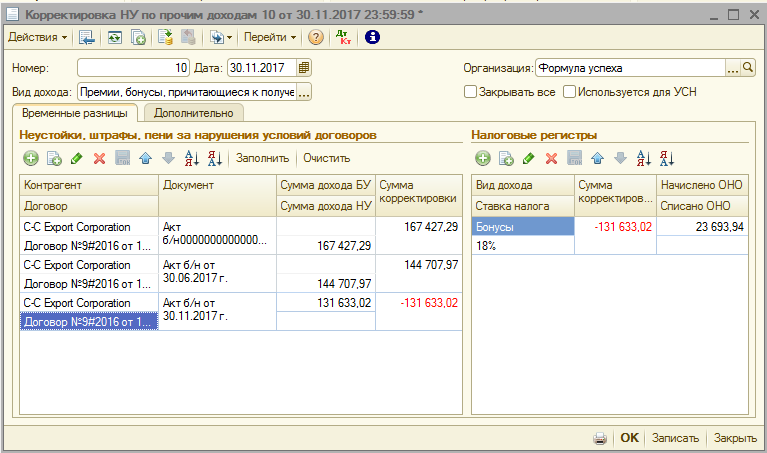Enable the Закрывать все checkbox

point(470,92)
